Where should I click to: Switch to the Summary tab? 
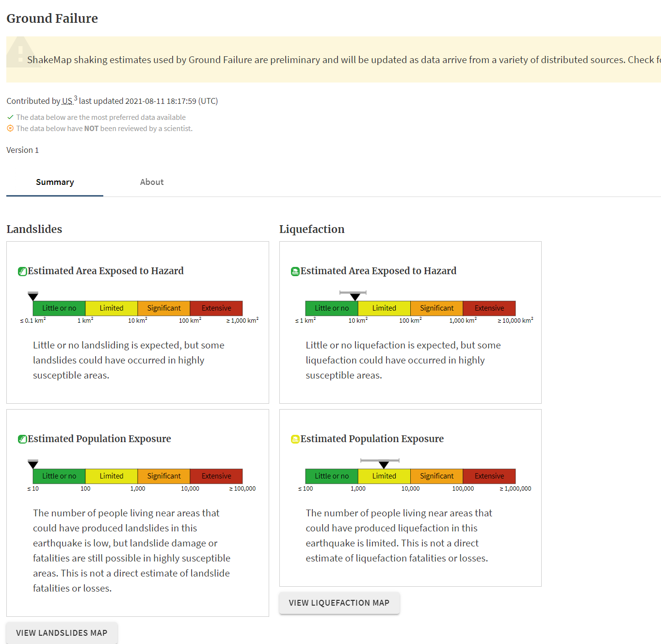point(55,182)
